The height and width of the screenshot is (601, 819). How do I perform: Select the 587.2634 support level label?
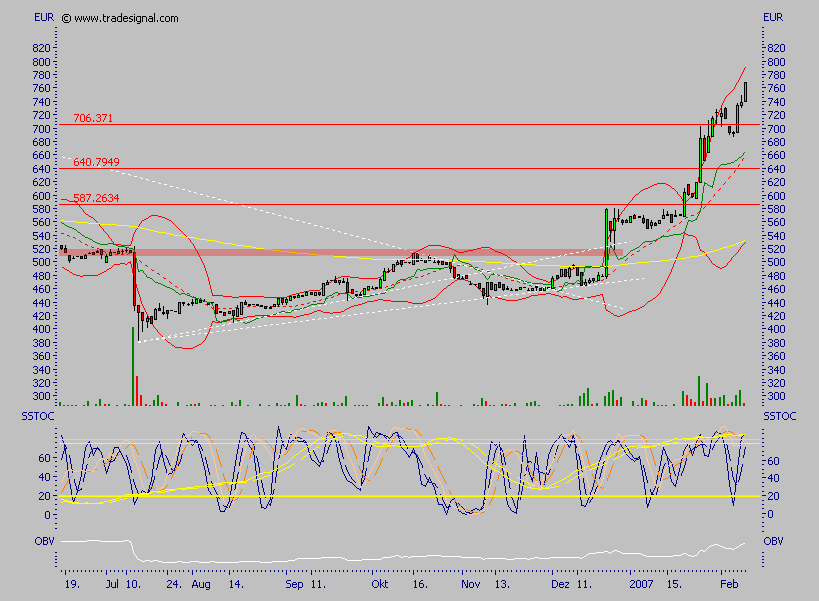[x=95, y=199]
